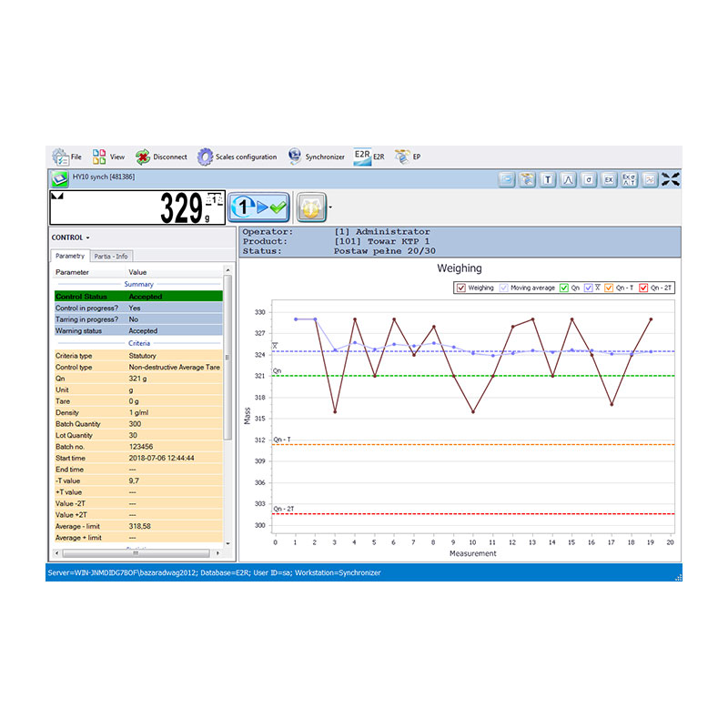728x728 pixels.
Task: Click the green Control Status Accepted row
Action: point(136,296)
